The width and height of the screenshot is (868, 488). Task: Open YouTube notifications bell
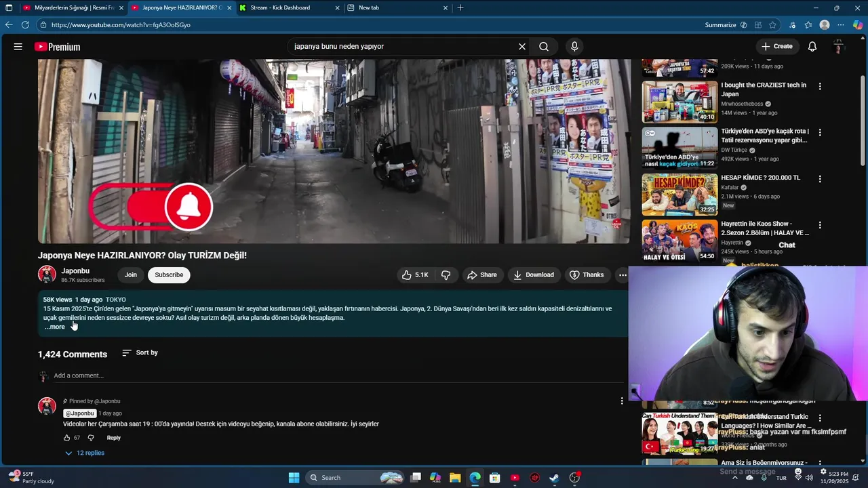(812, 47)
